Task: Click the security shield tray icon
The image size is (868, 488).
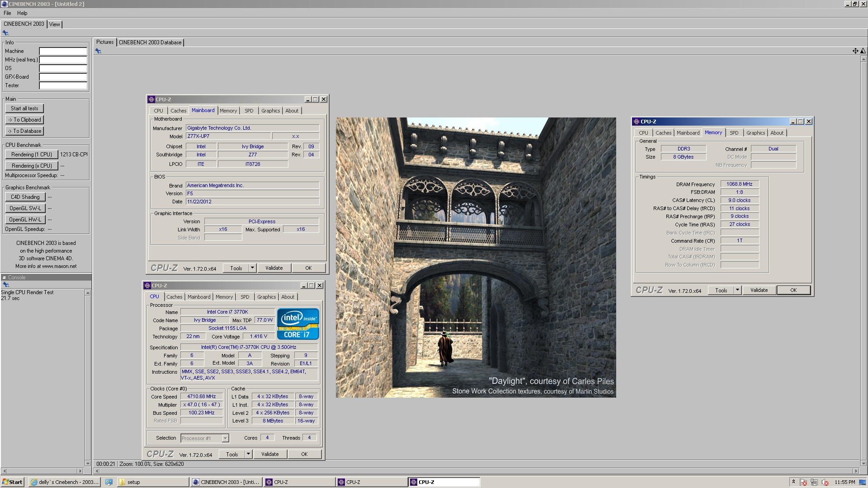Action: (x=803, y=482)
